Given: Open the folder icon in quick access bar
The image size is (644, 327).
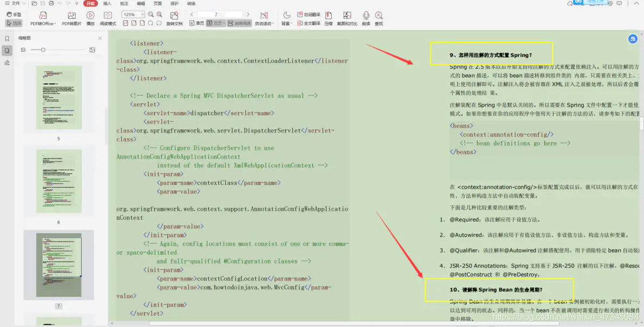Looking at the screenshot, I should point(34,3).
